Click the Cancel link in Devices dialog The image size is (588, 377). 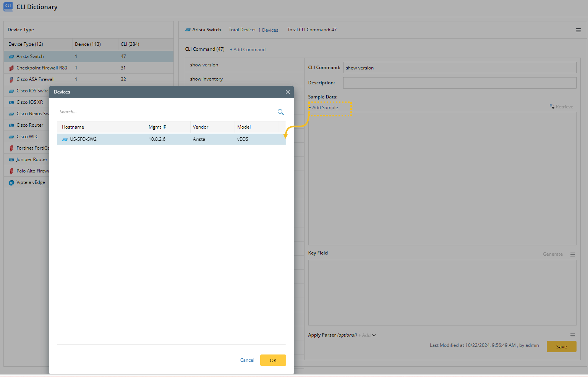pyautogui.click(x=247, y=360)
